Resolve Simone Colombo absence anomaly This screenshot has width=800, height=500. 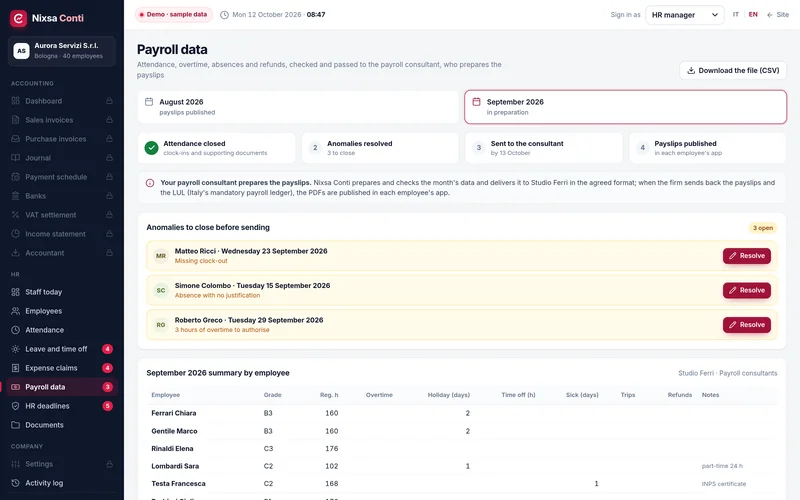(x=747, y=290)
